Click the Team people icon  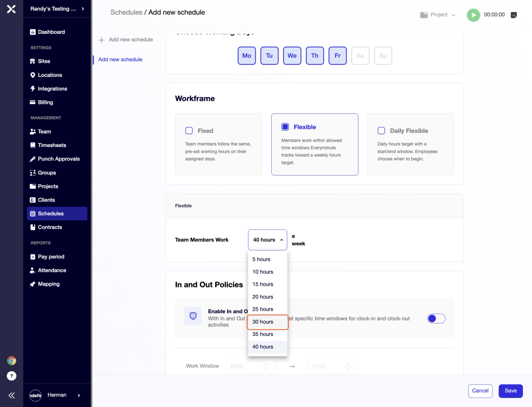[33, 132]
